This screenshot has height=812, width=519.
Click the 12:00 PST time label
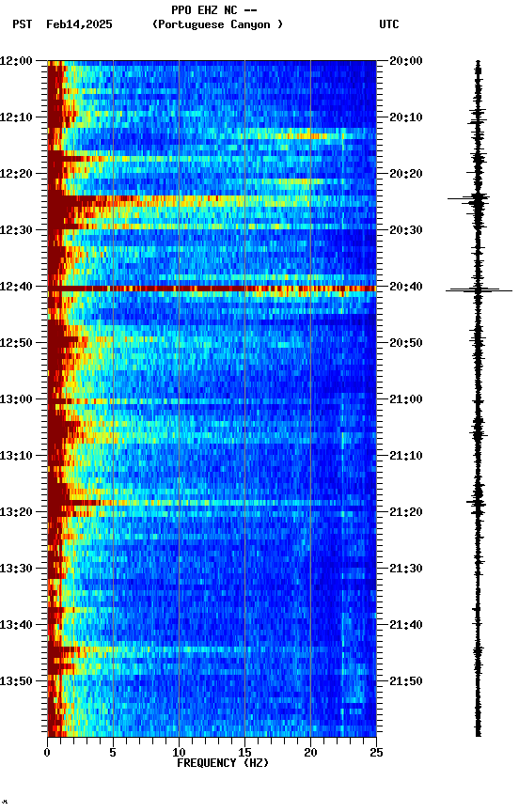click(x=16, y=61)
